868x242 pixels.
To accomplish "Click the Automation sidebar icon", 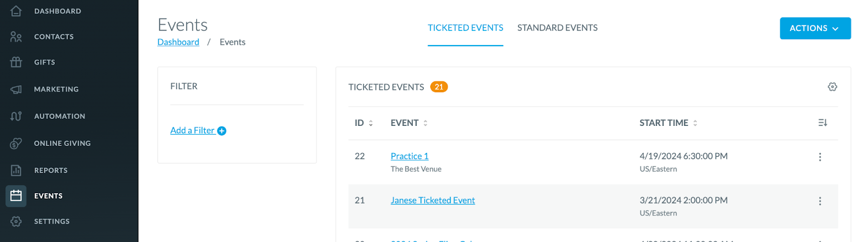I will [16, 116].
